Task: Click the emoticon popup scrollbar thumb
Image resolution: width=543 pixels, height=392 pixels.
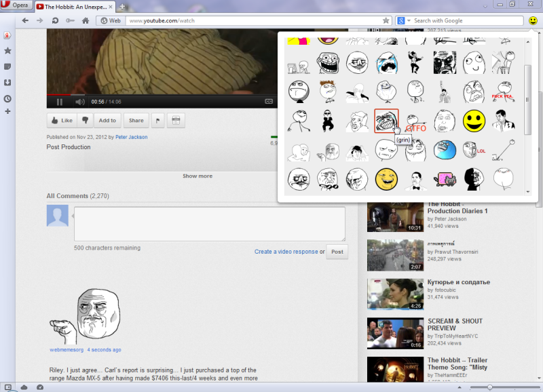Action: (x=528, y=100)
